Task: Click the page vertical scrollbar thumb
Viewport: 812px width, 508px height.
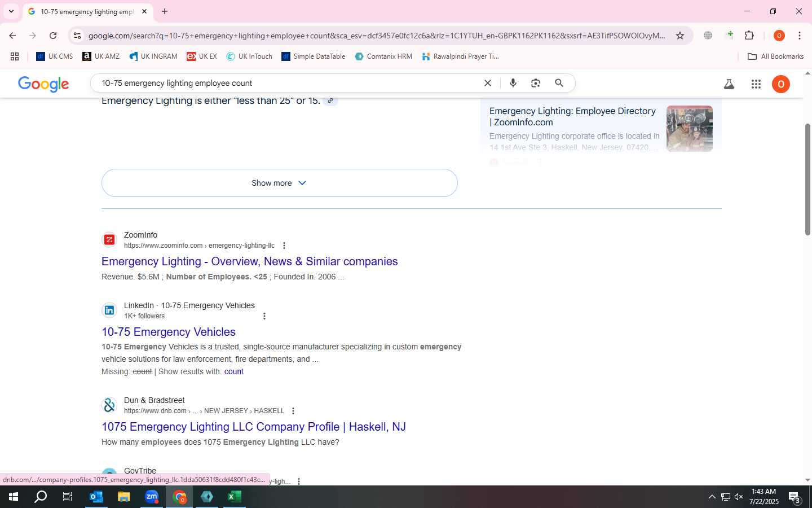Action: pyautogui.click(x=807, y=179)
